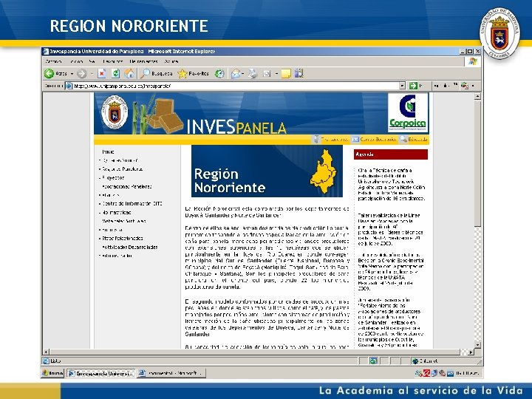532x399 pixels.
Task: Click the green icon in the browser status bar
Action: 374,361
